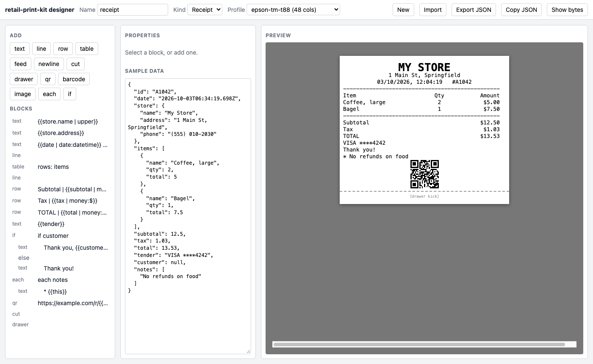Click inside the Sample Data JSON text area
The width and height of the screenshot is (593, 364).
pos(188,216)
